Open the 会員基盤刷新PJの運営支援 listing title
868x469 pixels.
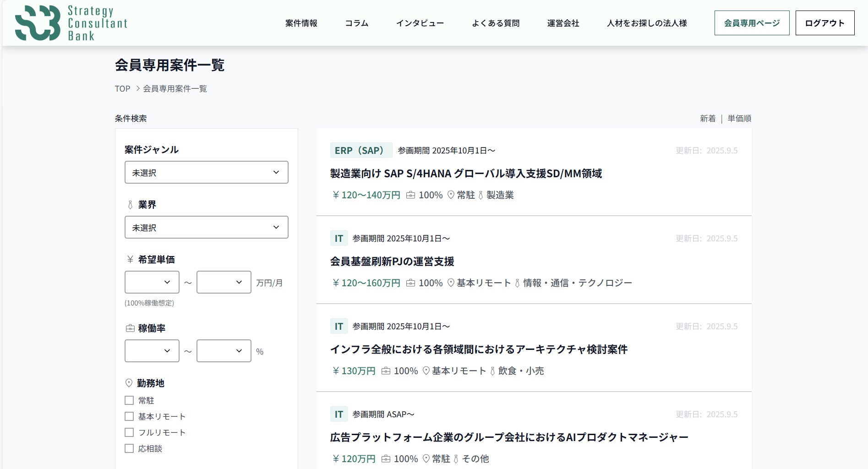pos(392,262)
